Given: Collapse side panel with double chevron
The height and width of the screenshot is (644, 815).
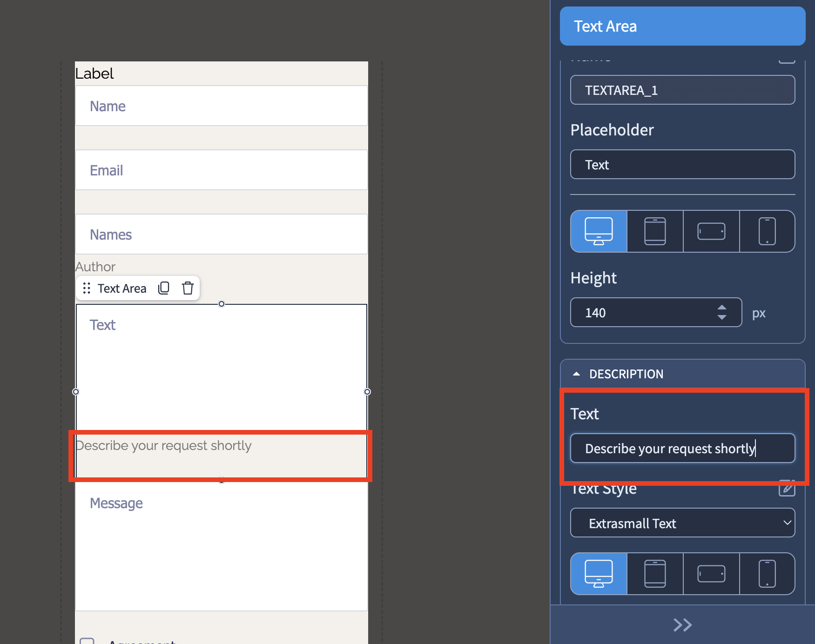Looking at the screenshot, I should [682, 624].
